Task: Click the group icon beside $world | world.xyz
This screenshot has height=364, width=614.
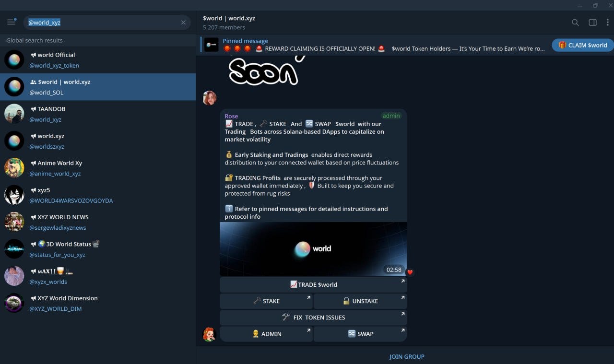Action: coord(34,82)
